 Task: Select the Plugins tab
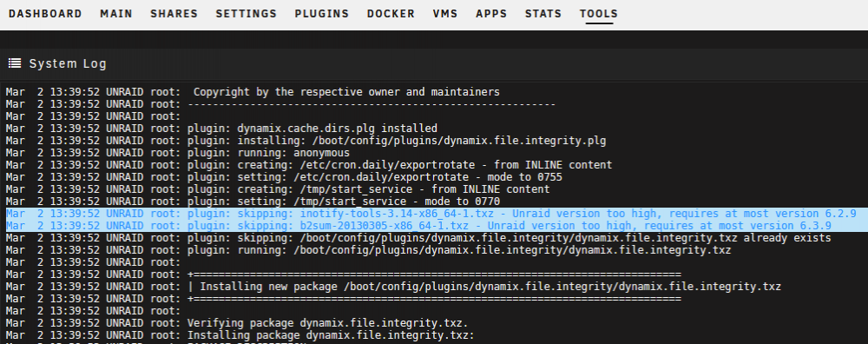point(322,14)
